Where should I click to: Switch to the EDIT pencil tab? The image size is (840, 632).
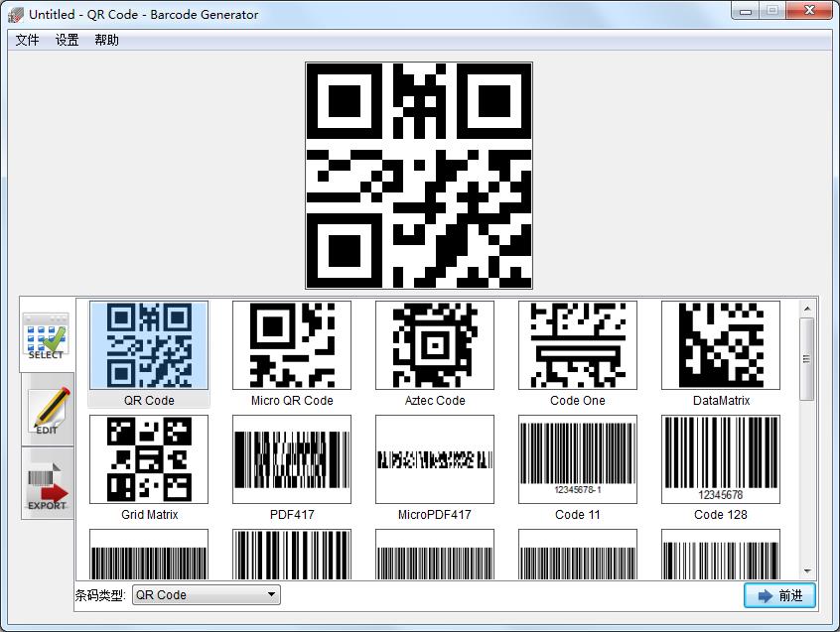tap(47, 410)
